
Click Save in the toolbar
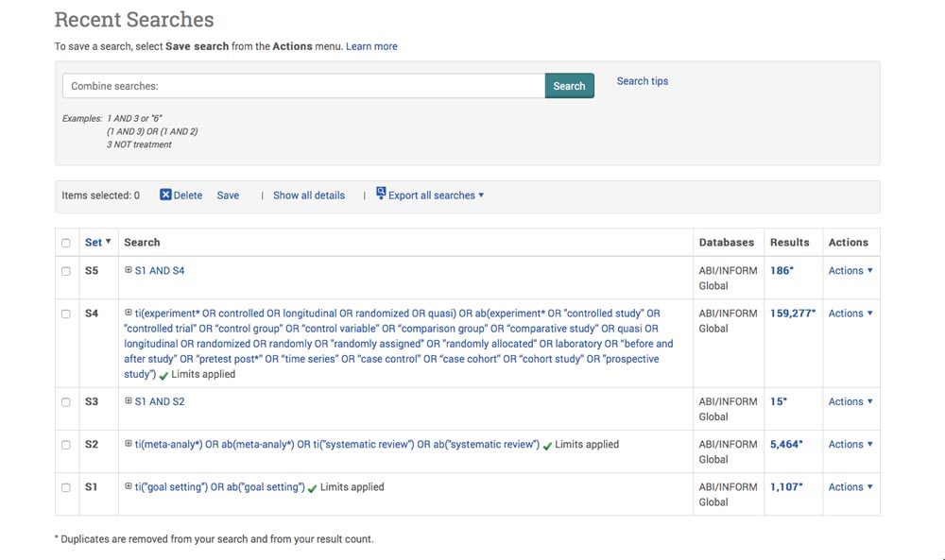[228, 195]
